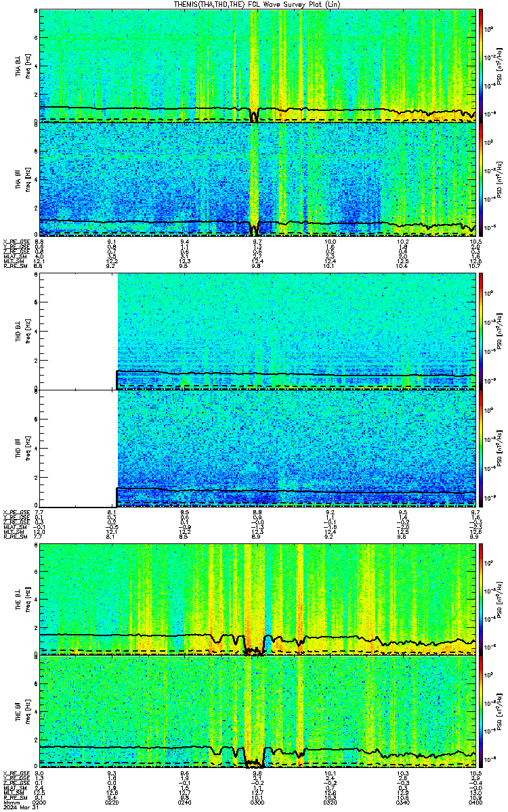
Task: Click the THD B-perpendicular spectrogram panel
Action: click(x=257, y=332)
